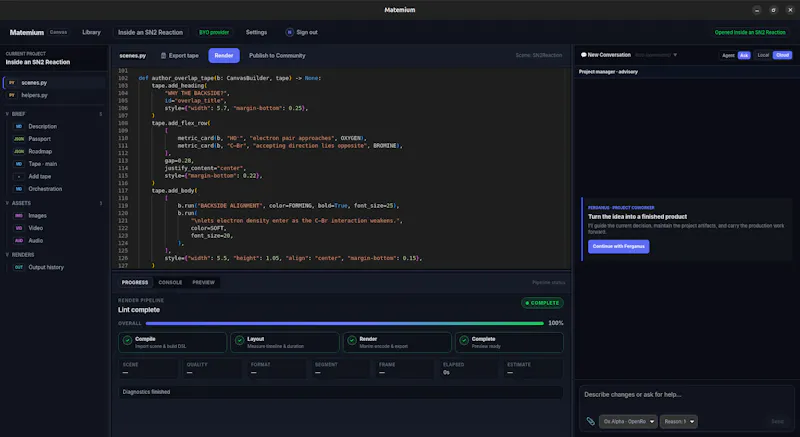Switch chat mode to Ask

(744, 55)
